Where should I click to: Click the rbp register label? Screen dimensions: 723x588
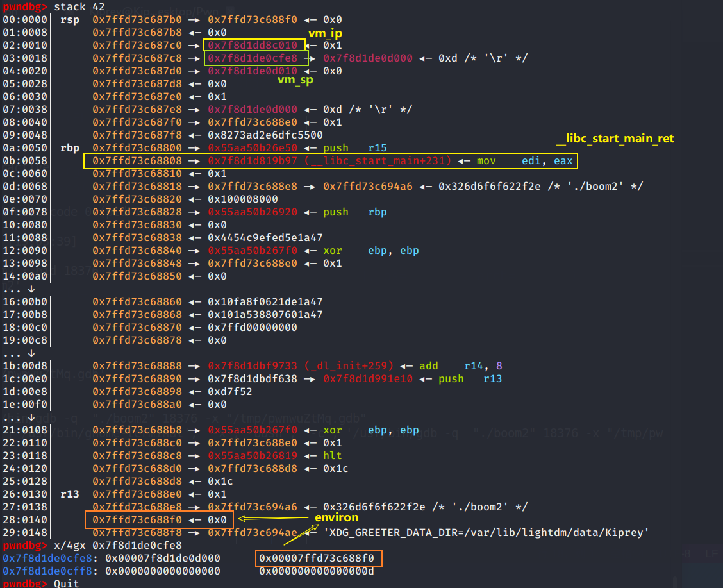point(69,147)
